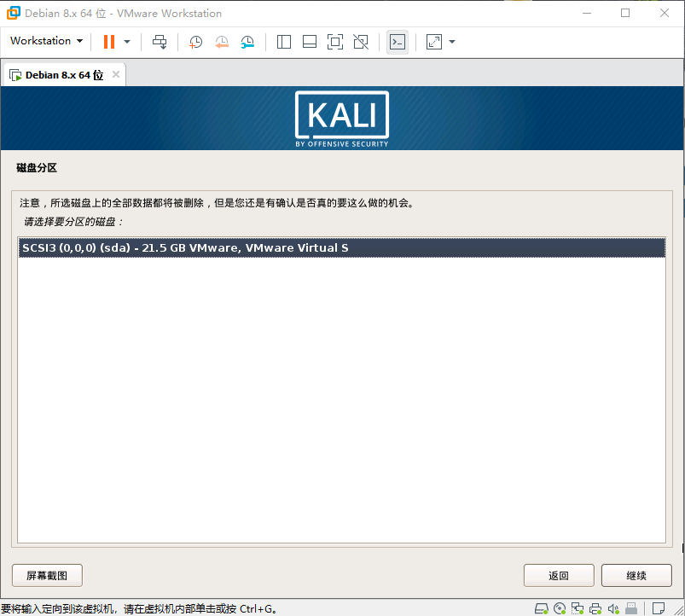Pause the virtual machine
The width and height of the screenshot is (685, 616).
pos(109,42)
